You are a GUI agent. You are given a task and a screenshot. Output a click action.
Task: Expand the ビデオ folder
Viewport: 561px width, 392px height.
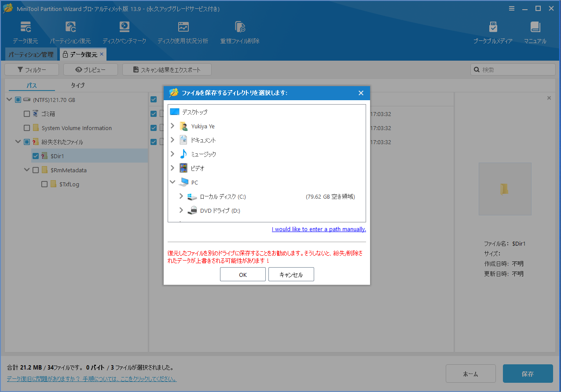pos(172,168)
